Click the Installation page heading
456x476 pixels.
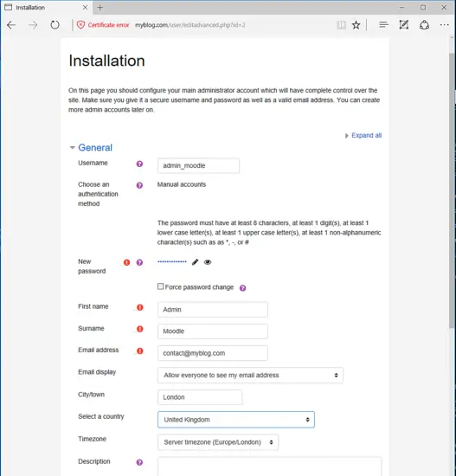(107, 61)
